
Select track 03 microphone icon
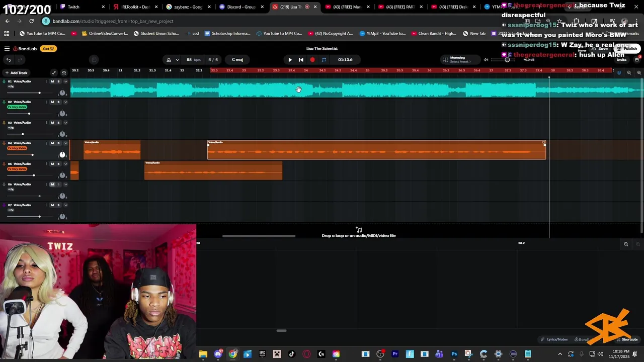coord(5,123)
